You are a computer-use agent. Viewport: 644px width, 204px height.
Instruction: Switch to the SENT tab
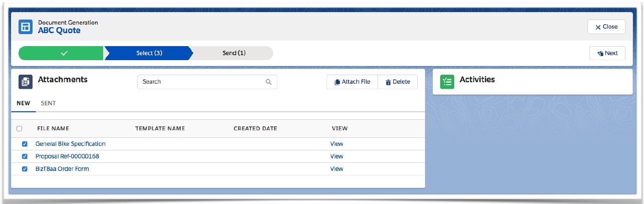[48, 103]
